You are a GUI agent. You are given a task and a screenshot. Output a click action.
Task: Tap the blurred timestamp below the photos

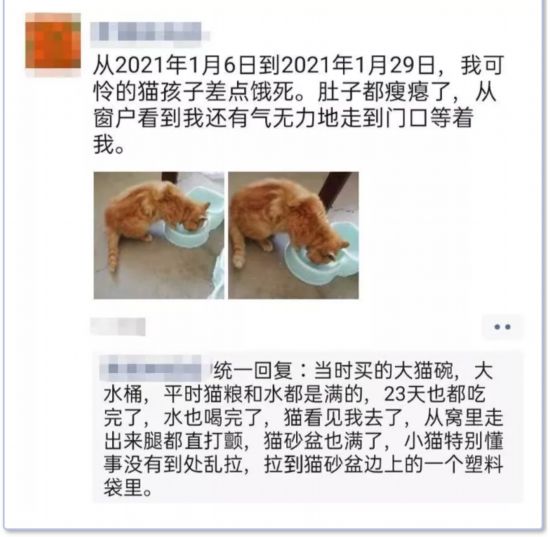coord(118,327)
